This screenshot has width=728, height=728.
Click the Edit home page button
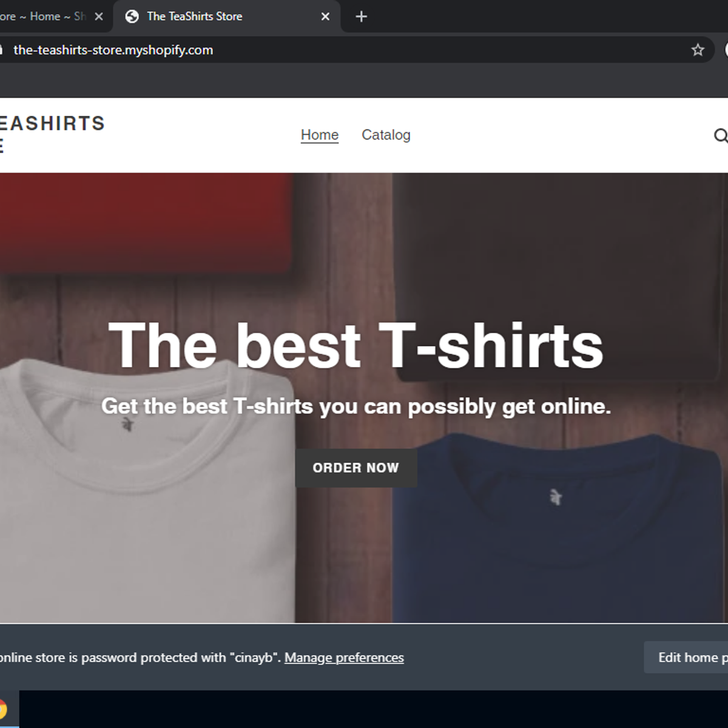coord(686,658)
